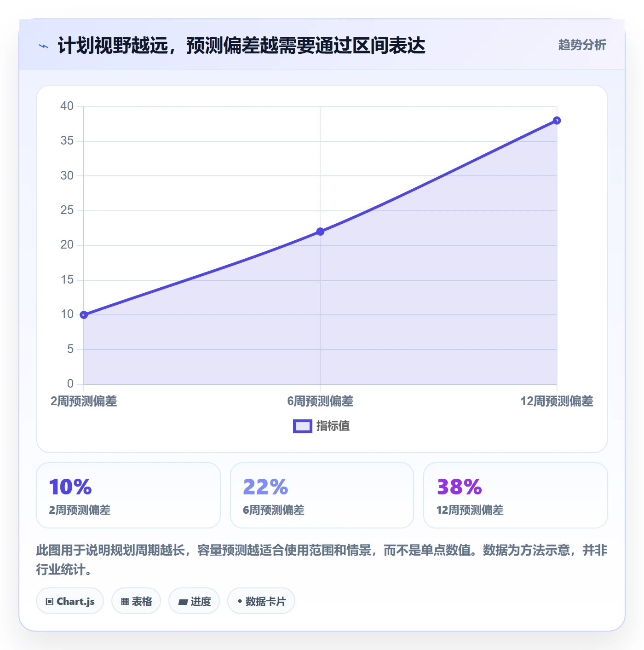Screen dimensions: 644x650
Task: Click the 表格 tag chip
Action: 136,601
